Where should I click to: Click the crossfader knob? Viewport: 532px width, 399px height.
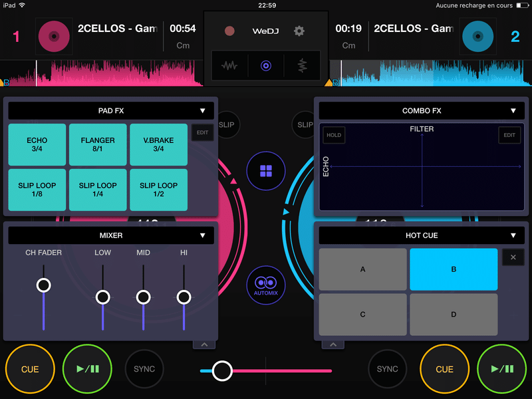[x=222, y=371]
